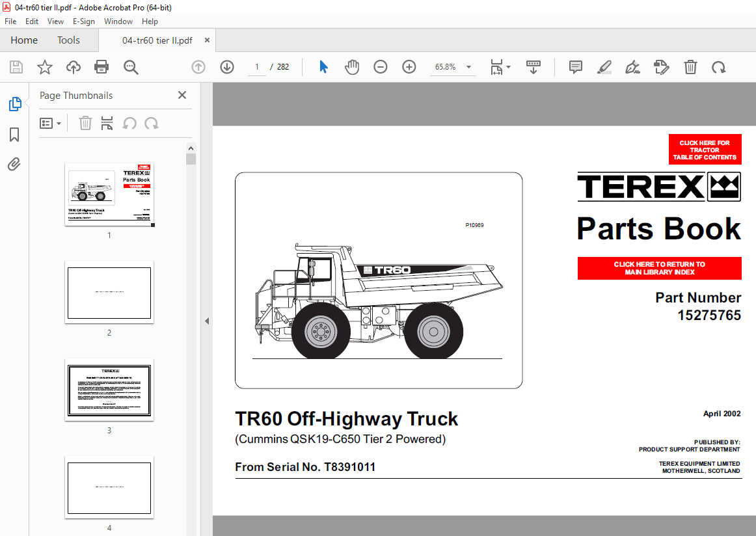Zoom in with the plus icon
The height and width of the screenshot is (536, 756).
click(409, 67)
